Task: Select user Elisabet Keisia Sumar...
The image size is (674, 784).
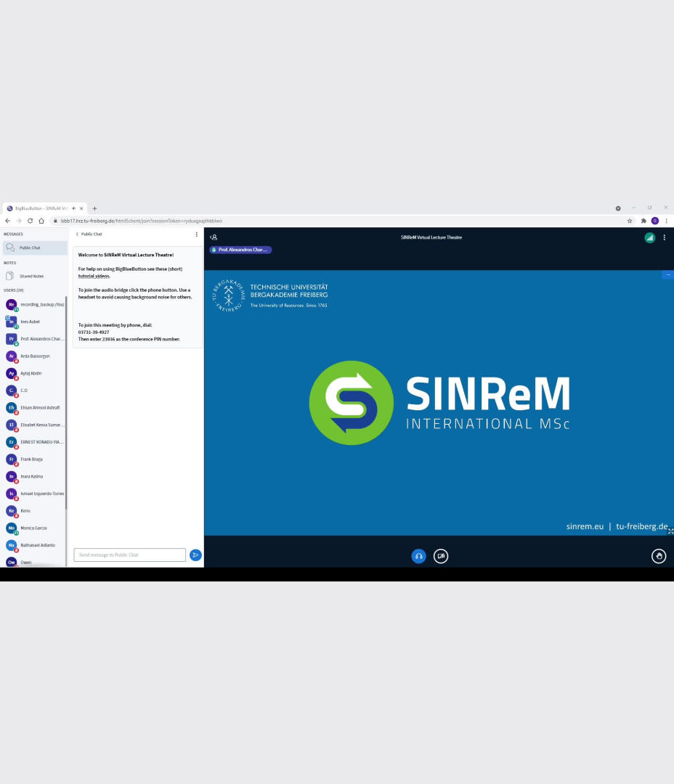Action: [x=35, y=425]
